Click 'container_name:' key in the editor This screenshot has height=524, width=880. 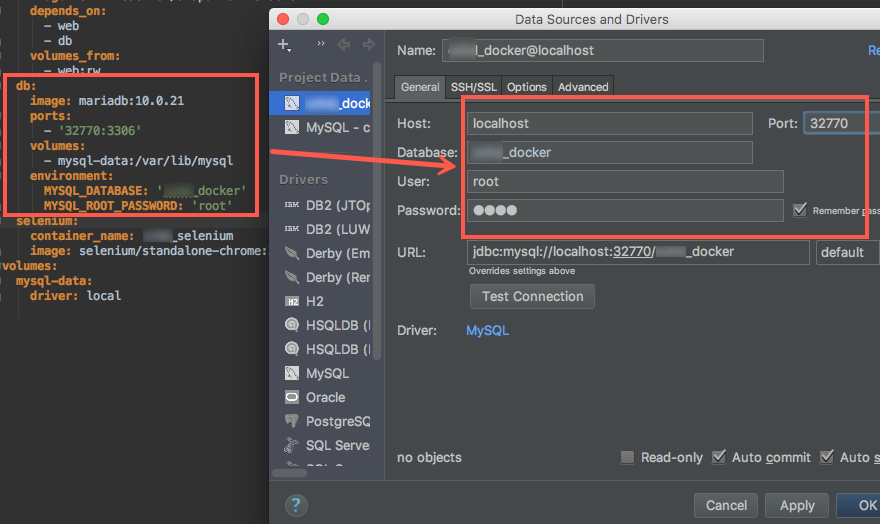(x=82, y=236)
